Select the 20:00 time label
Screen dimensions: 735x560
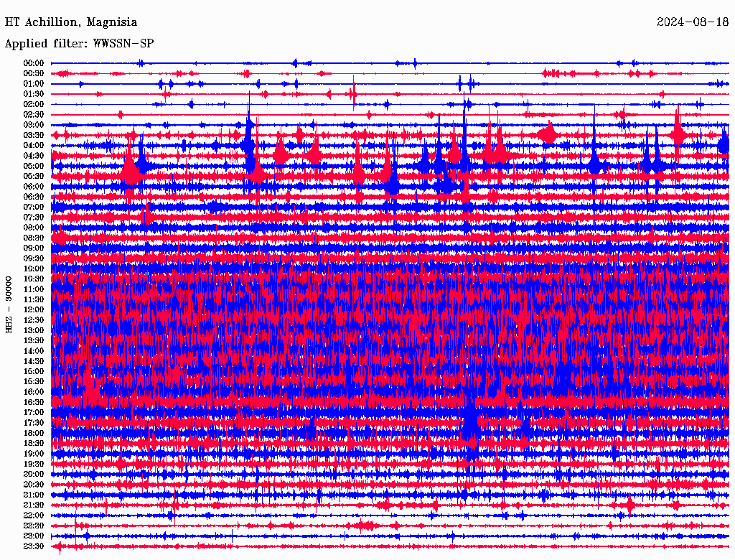pos(33,474)
